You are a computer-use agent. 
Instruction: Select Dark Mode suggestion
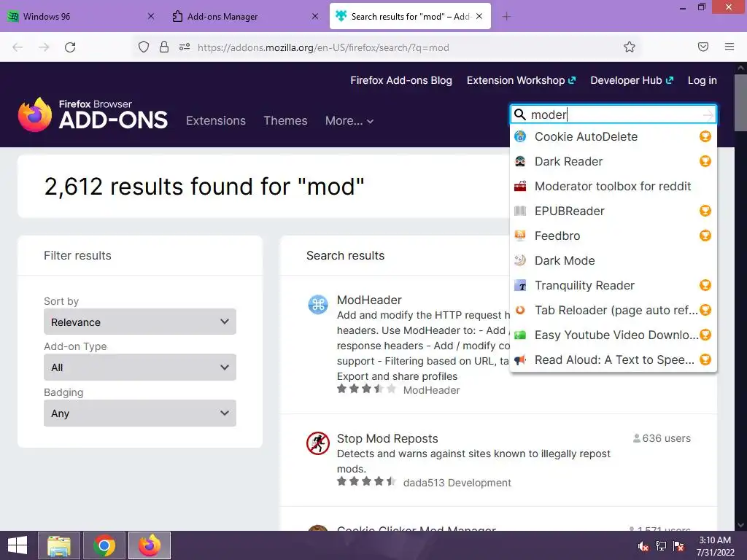[x=613, y=260]
